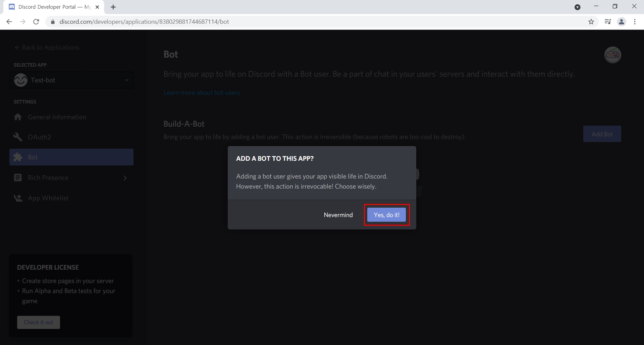
Task: Reload the page with the refresh icon
Action: 36,22
